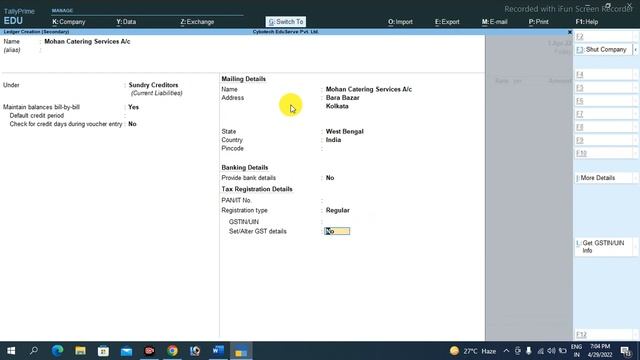Switch ENG IN input language
Screen dimensions: 640x360
(576, 351)
